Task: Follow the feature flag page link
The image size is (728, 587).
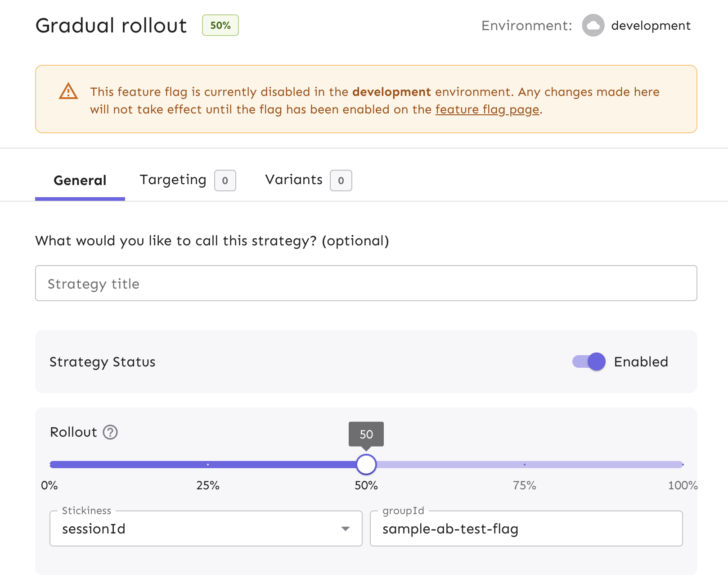Action: 487,109
